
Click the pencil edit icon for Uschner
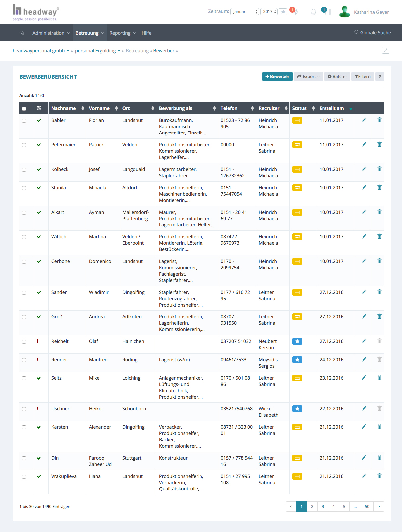[x=364, y=408]
